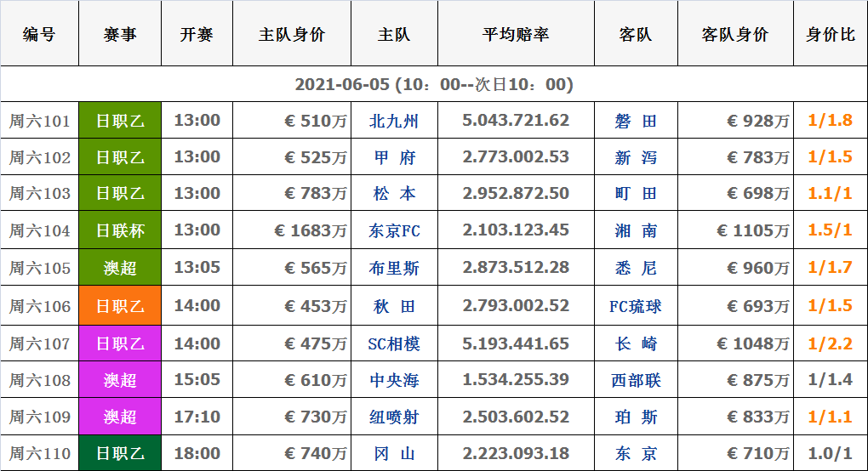Select the 湘南 away team link
868x471 pixels.
pos(636,230)
